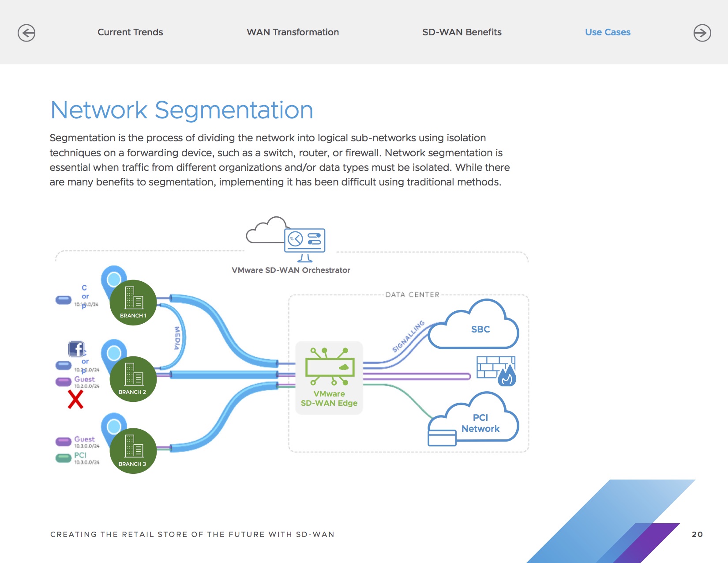Open the SD-WAN Benefits section
The image size is (728, 563).
coord(462,32)
